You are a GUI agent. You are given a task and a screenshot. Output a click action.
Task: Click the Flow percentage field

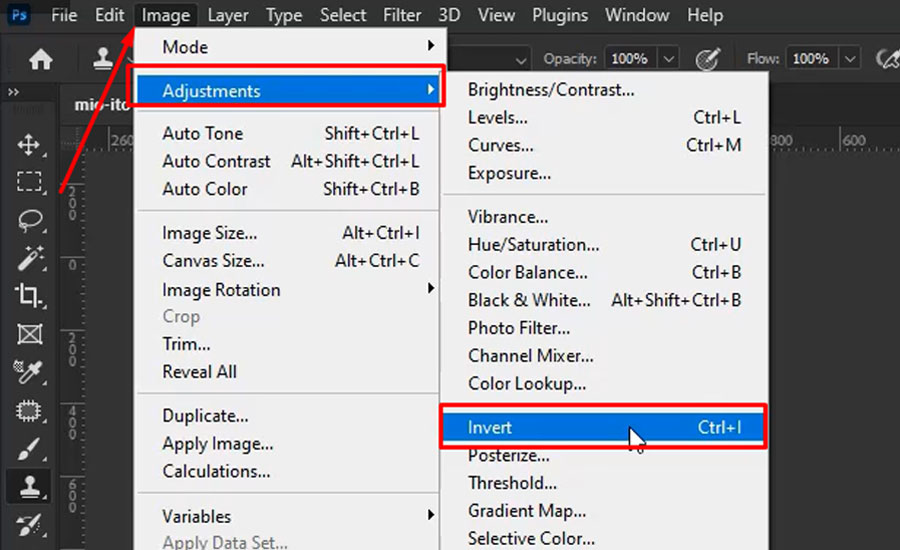pos(811,59)
